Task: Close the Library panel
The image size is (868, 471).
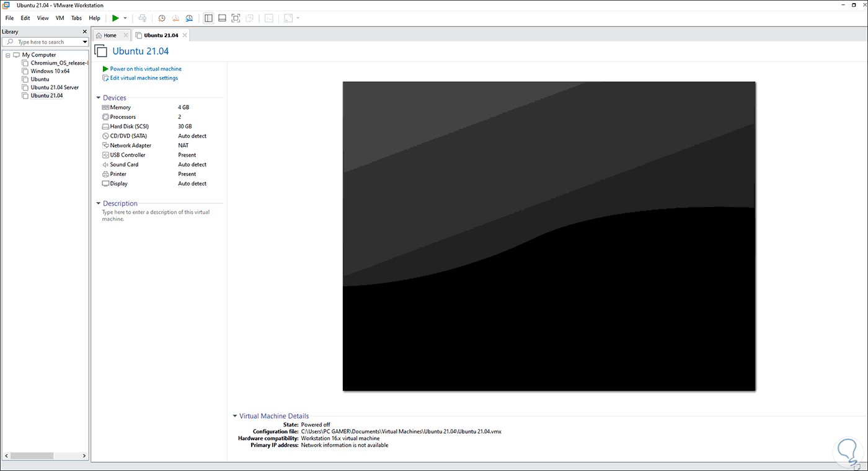Action: (x=85, y=32)
